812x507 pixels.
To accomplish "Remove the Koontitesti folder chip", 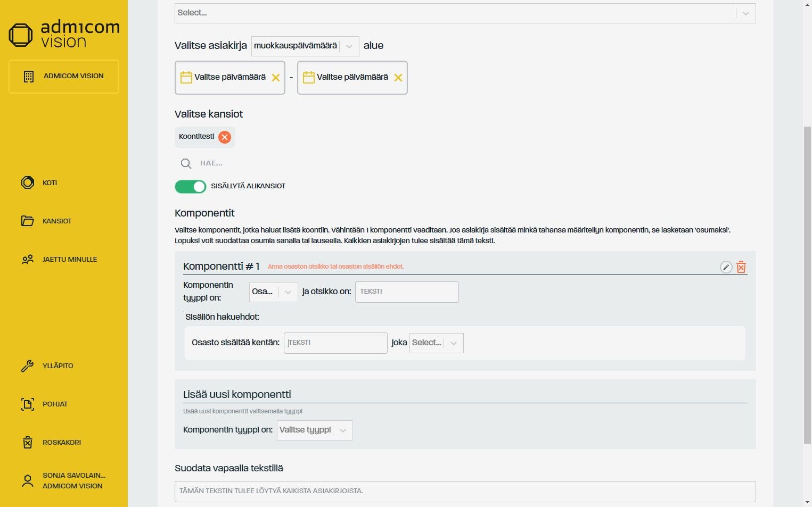I will (x=225, y=137).
